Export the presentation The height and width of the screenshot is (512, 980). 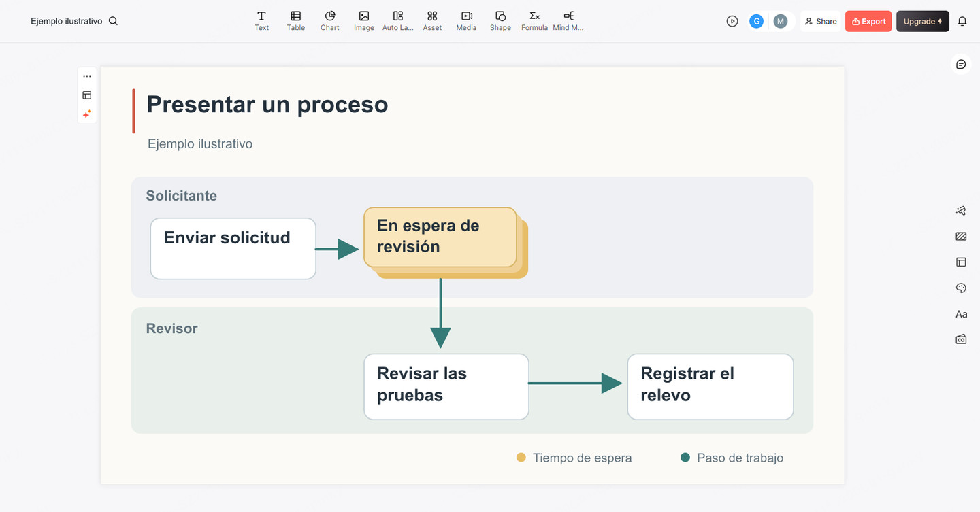(868, 21)
